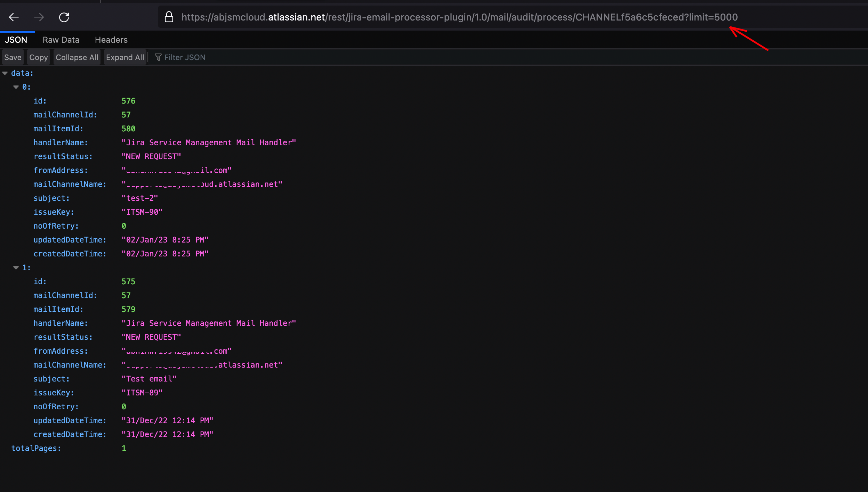Open the Headers tab
Viewport: 868px width, 492px height.
[111, 40]
